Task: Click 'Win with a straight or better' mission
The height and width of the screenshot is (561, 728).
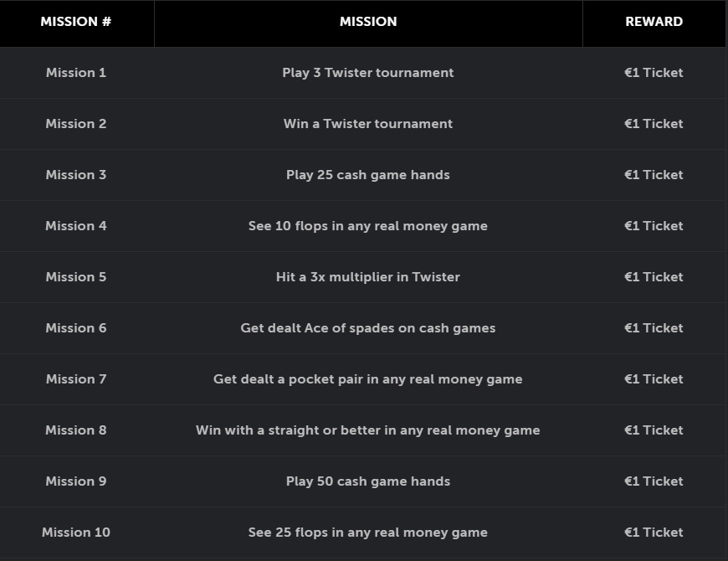Action: click(367, 430)
